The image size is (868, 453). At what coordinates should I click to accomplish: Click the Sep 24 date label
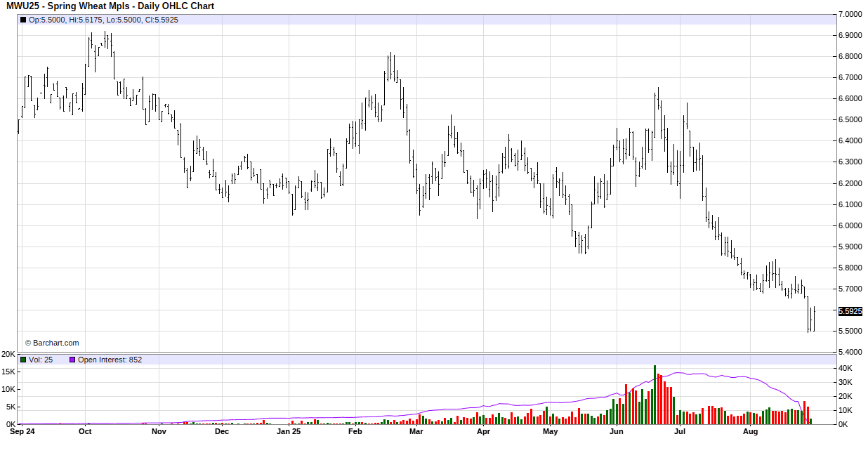[x=22, y=432]
